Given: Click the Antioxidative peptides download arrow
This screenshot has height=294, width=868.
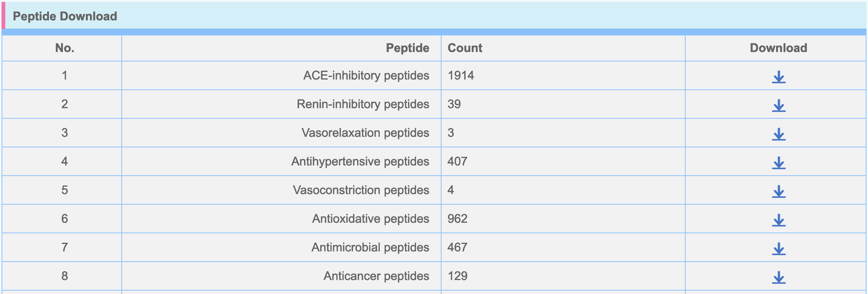Looking at the screenshot, I should (779, 220).
